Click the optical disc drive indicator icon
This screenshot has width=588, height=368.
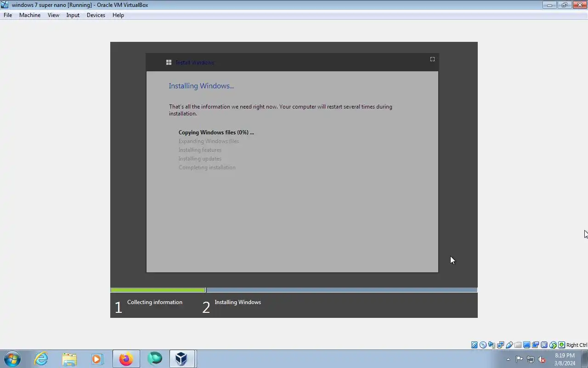[x=483, y=345]
